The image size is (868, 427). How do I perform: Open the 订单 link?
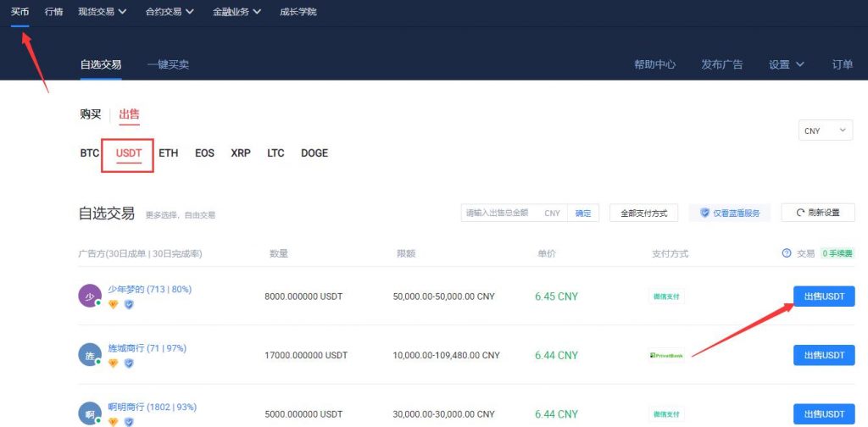[843, 64]
